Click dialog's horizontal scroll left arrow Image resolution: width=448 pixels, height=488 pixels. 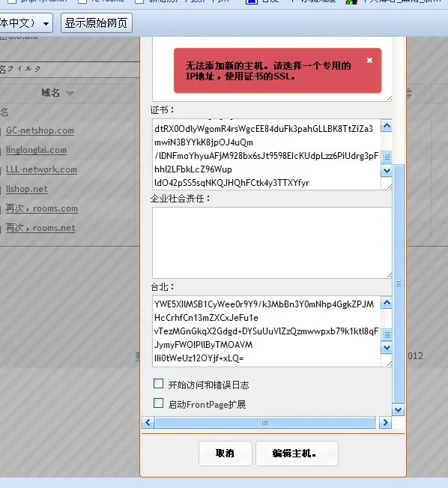click(x=148, y=423)
